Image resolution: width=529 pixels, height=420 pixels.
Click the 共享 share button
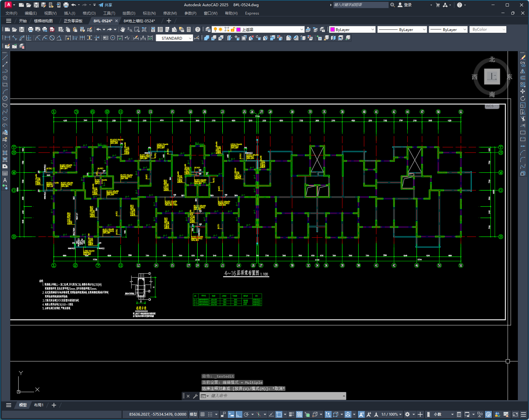point(105,5)
